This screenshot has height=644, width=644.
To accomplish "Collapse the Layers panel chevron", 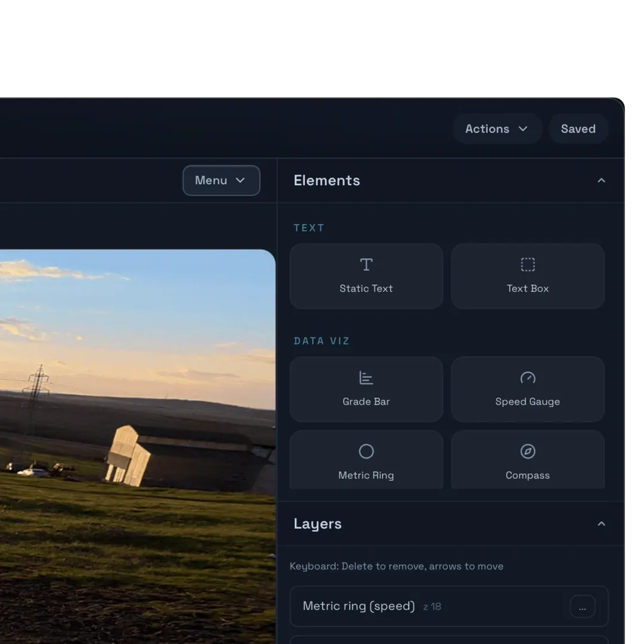I will pyautogui.click(x=601, y=524).
